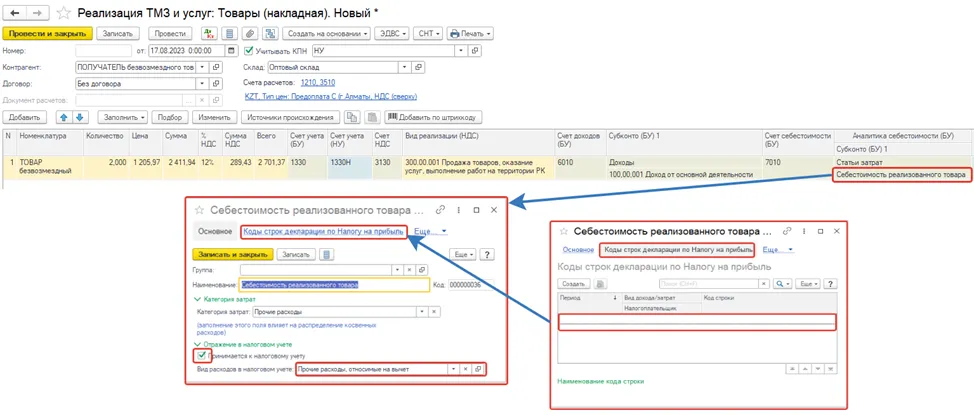974x415 pixels.
Task: Open the Склад field's open-form icon
Action: pos(418,66)
